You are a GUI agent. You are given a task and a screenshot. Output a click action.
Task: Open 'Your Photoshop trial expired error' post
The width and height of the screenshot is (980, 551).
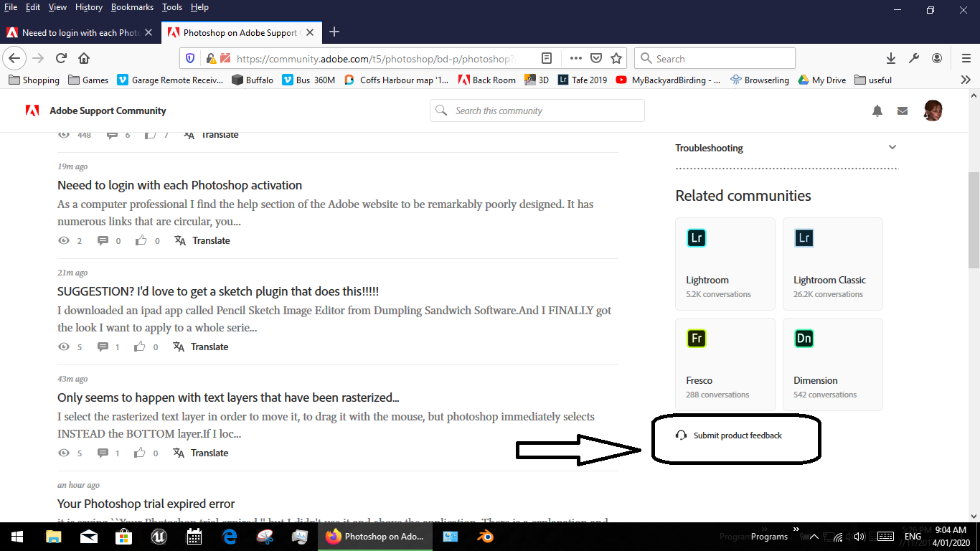click(146, 504)
